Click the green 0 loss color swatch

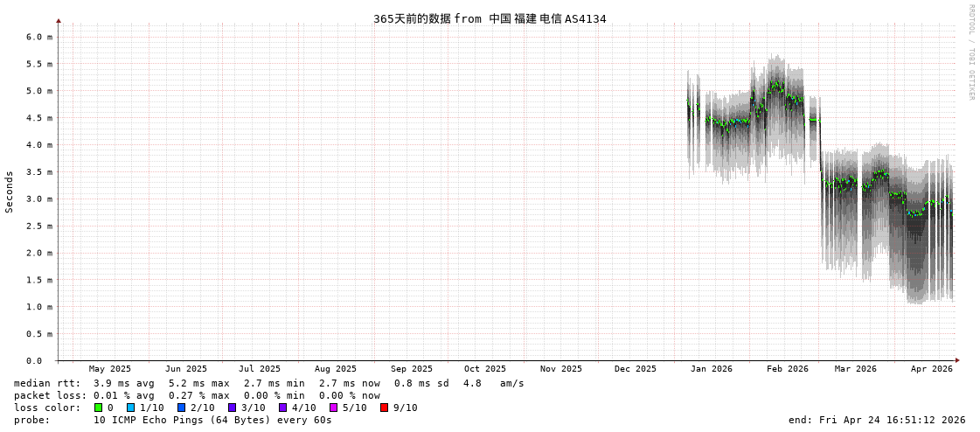(x=99, y=408)
